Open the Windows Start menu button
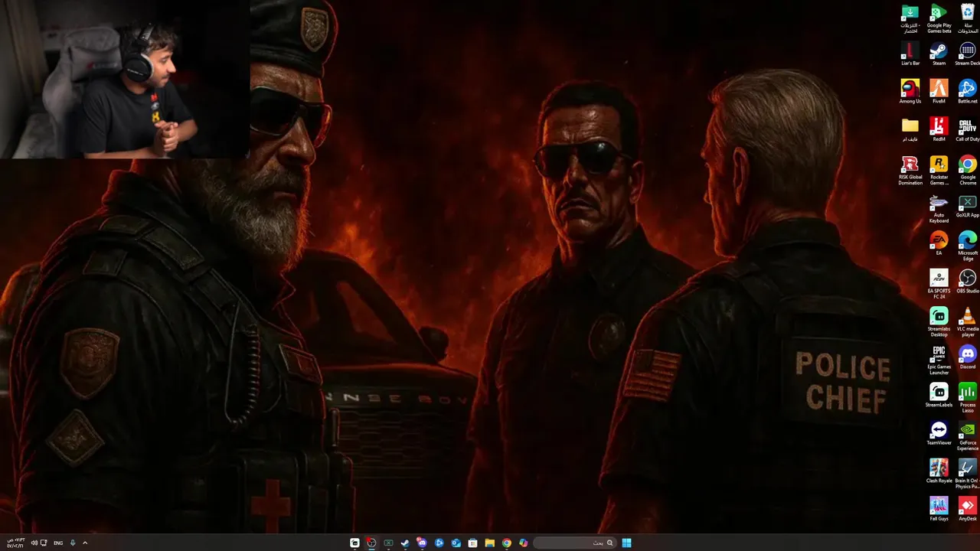The width and height of the screenshot is (980, 551). (626, 543)
